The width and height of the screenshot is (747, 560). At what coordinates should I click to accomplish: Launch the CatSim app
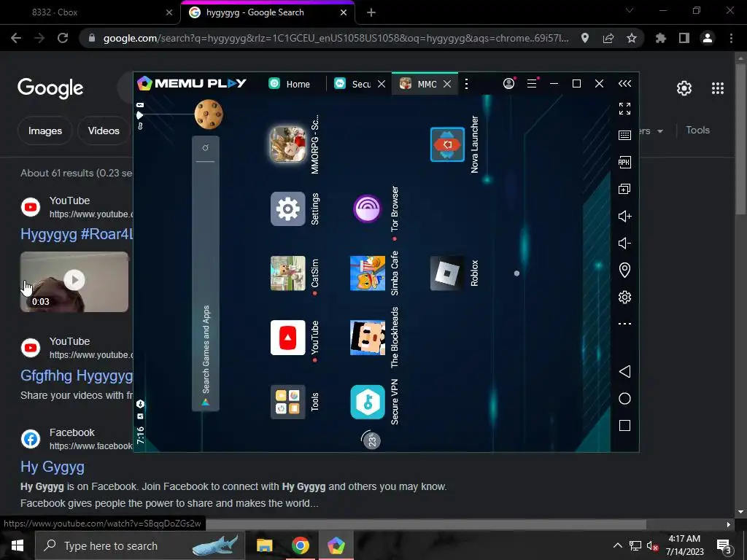coord(287,273)
